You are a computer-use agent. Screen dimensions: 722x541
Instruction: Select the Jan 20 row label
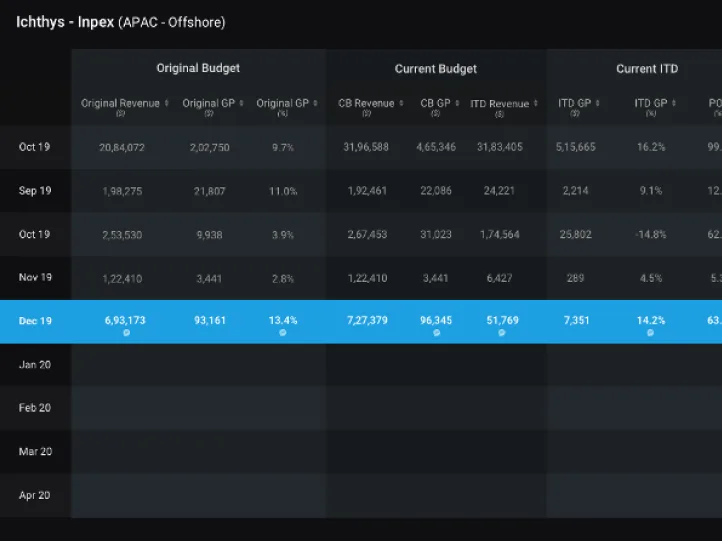click(x=35, y=365)
